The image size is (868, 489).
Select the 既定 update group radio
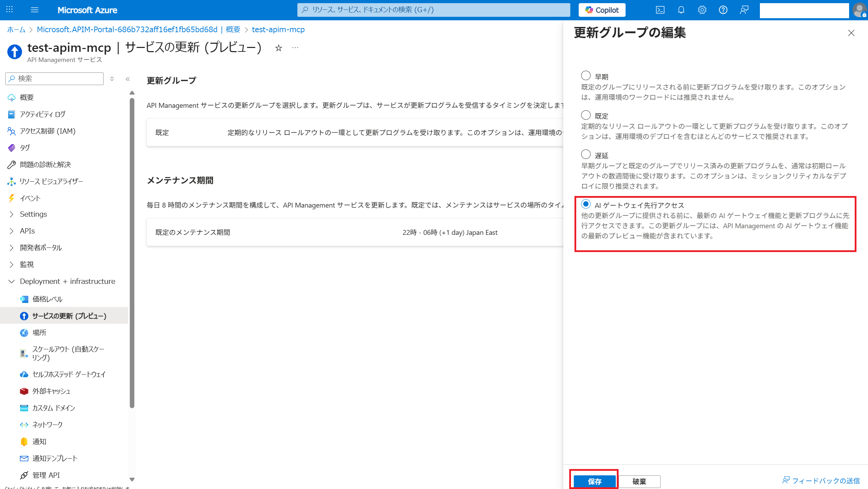(586, 115)
